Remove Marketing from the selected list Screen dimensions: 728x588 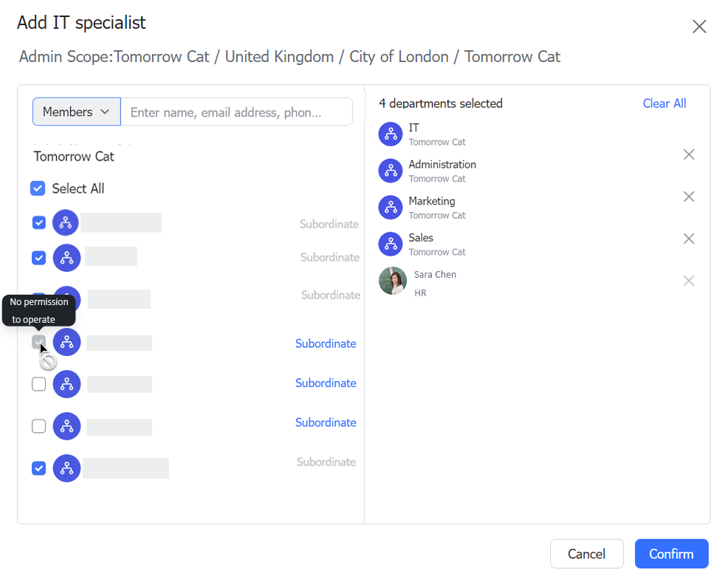(688, 196)
